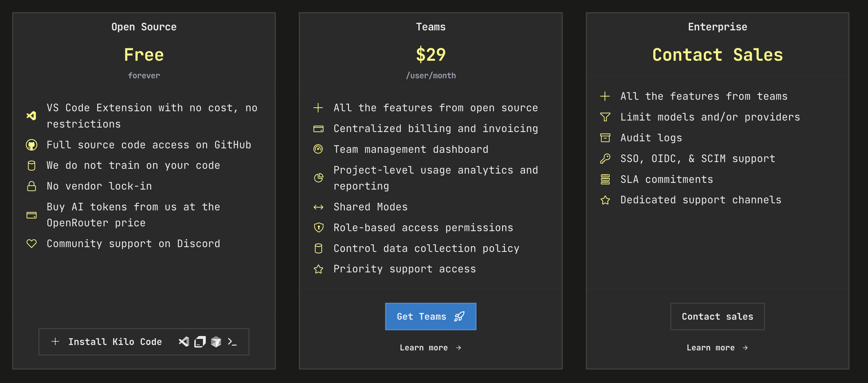Click the credit card icon beside centralized billing
868x383 pixels.
pos(318,129)
